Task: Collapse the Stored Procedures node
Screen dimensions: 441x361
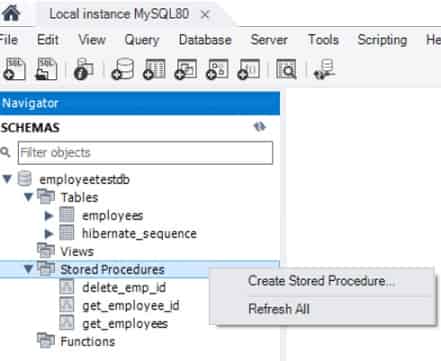Action: [28, 269]
